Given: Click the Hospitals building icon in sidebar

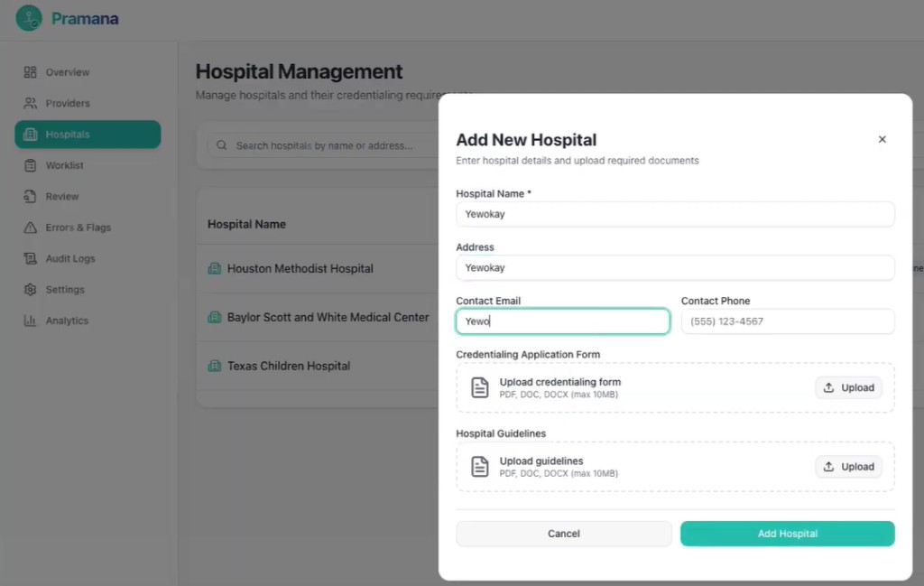Looking at the screenshot, I should (x=30, y=134).
